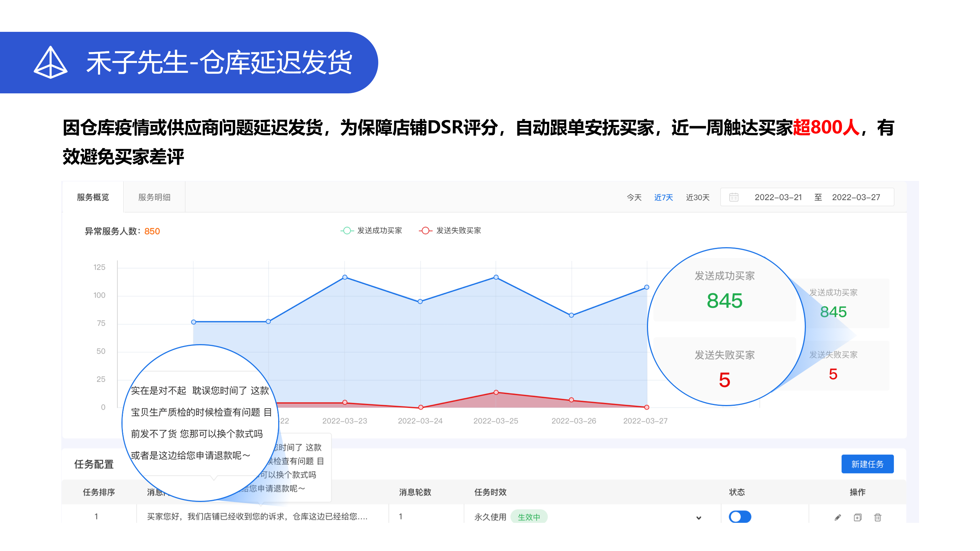Select the 今天 time filter

(634, 197)
